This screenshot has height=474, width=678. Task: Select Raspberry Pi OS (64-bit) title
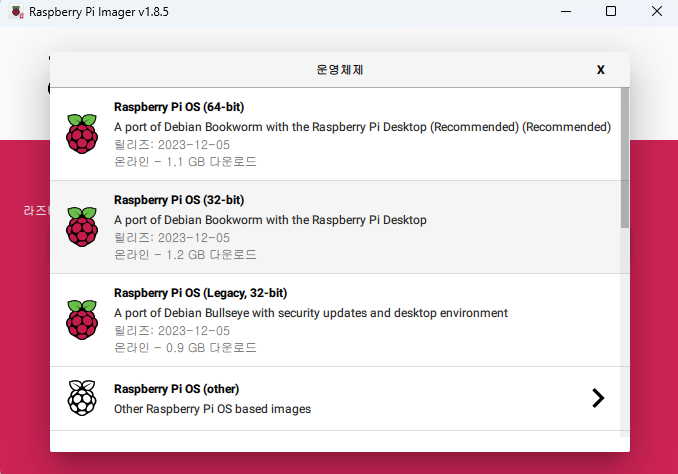[x=179, y=107]
